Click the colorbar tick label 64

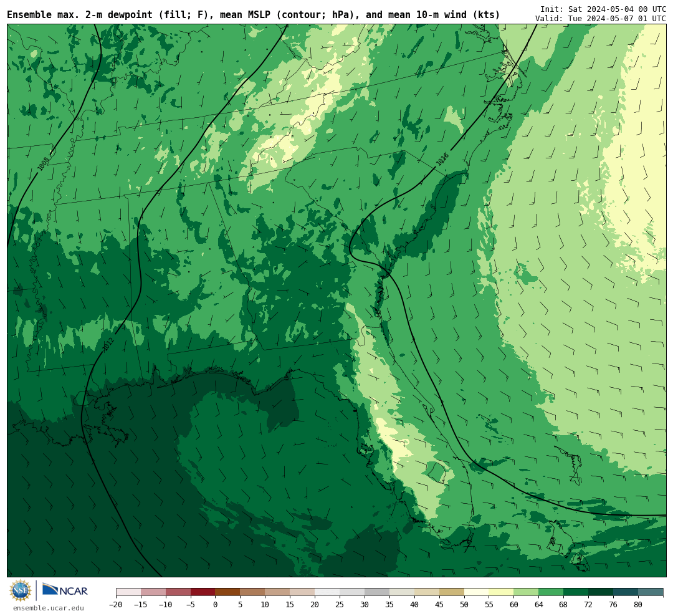(x=538, y=605)
